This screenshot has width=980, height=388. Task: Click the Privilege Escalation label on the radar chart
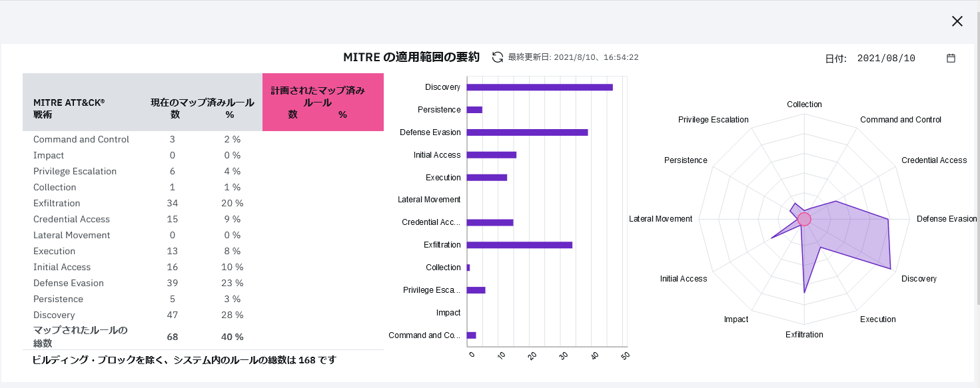point(714,120)
